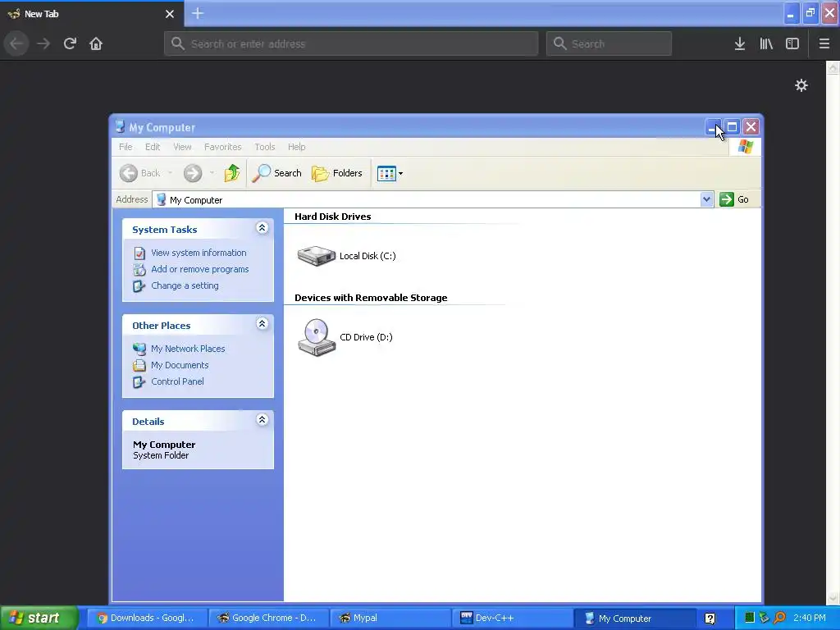The width and height of the screenshot is (840, 630).
Task: Click the orange magnifier tray icon
Action: (779, 619)
